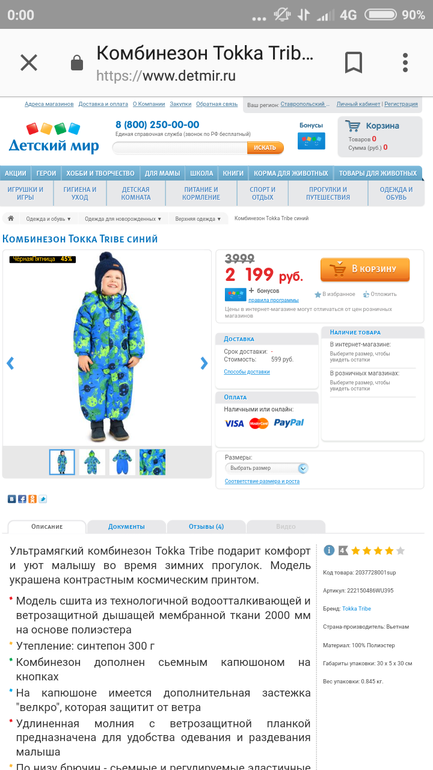Open the three-dot browser menu

tap(405, 63)
